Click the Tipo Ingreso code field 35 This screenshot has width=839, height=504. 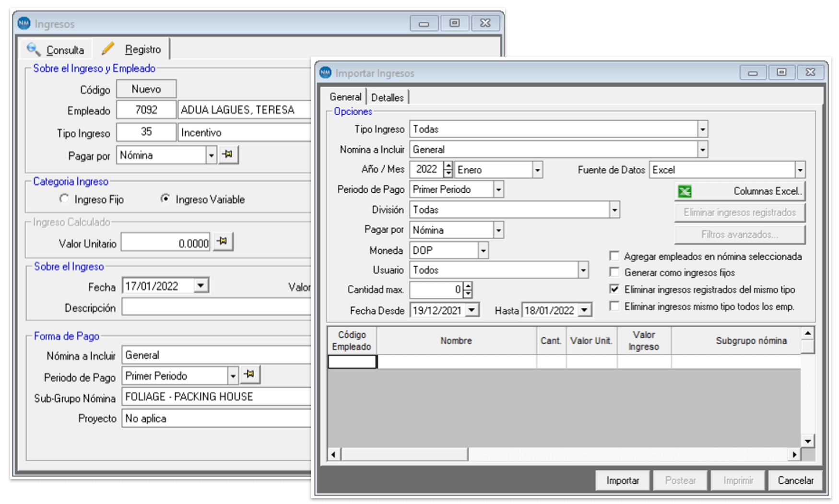146,132
